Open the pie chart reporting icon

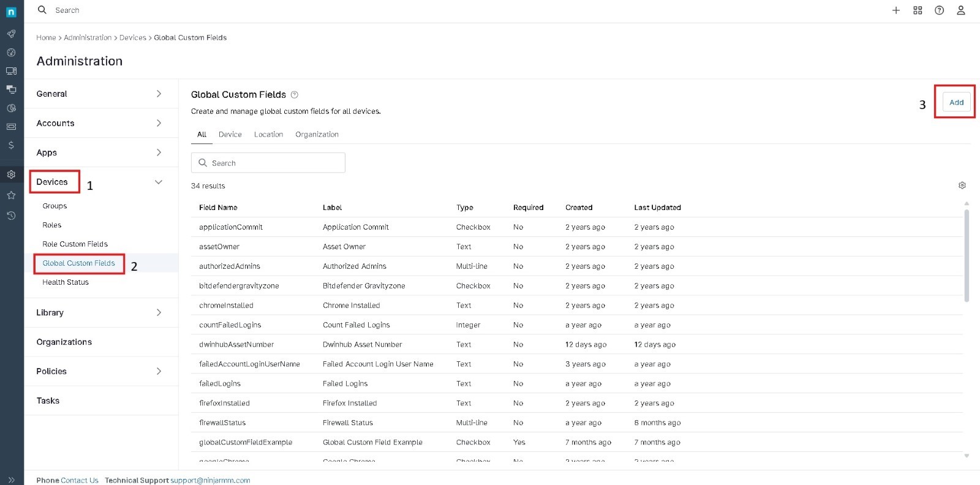pyautogui.click(x=11, y=108)
